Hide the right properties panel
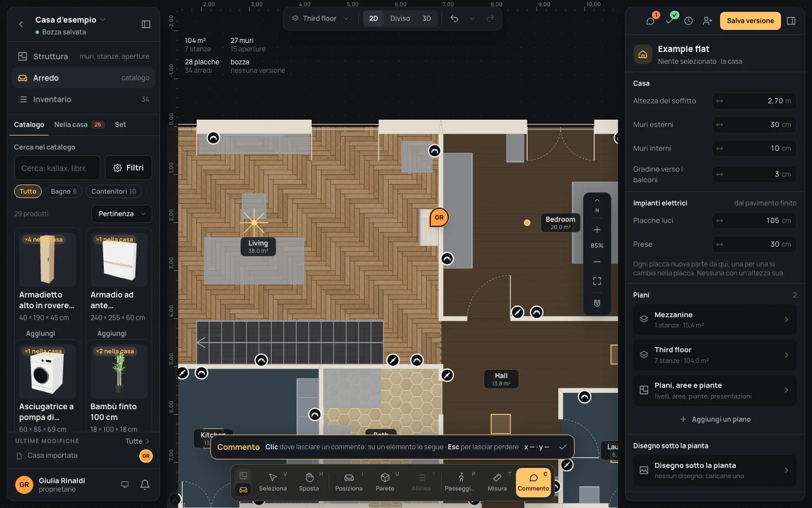 pos(791,21)
